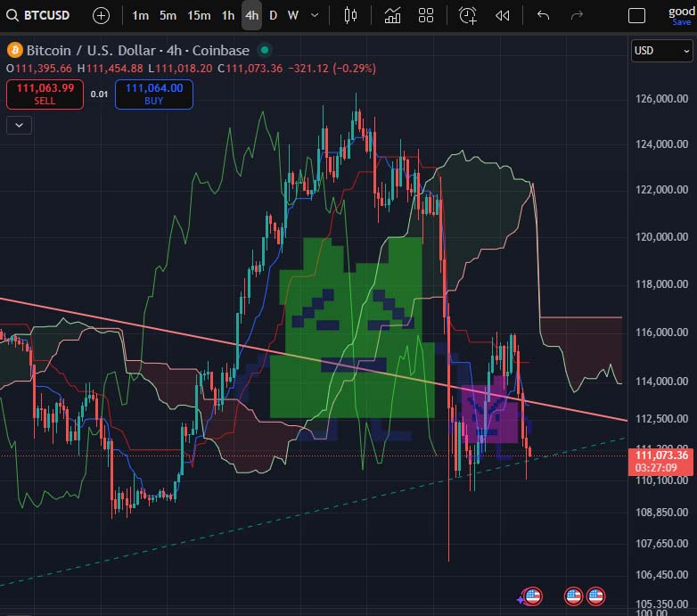Undo last chart action
The image size is (697, 616).
tap(543, 15)
